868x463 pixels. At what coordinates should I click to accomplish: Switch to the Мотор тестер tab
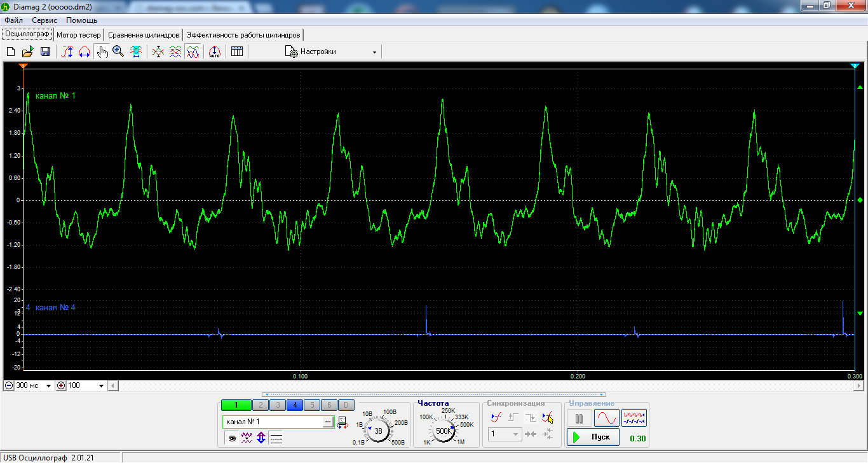click(x=79, y=35)
